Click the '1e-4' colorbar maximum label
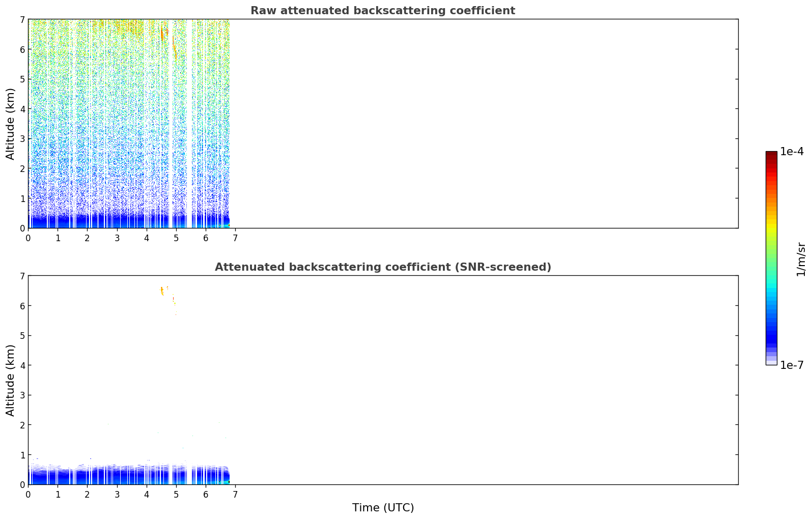This screenshot has width=812, height=519. pyautogui.click(x=792, y=152)
